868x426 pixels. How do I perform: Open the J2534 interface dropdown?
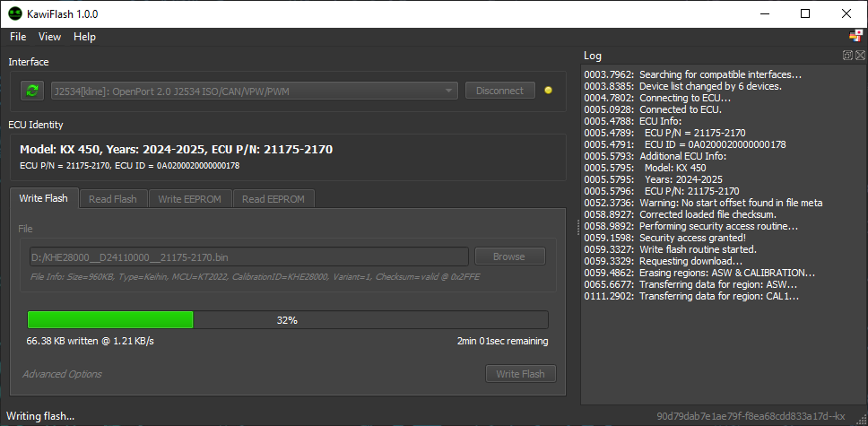click(255, 91)
